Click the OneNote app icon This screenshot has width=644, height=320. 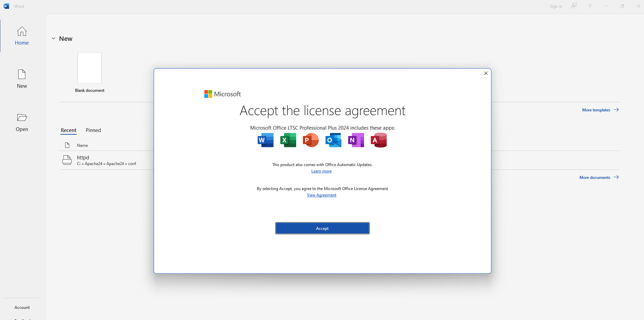point(356,140)
